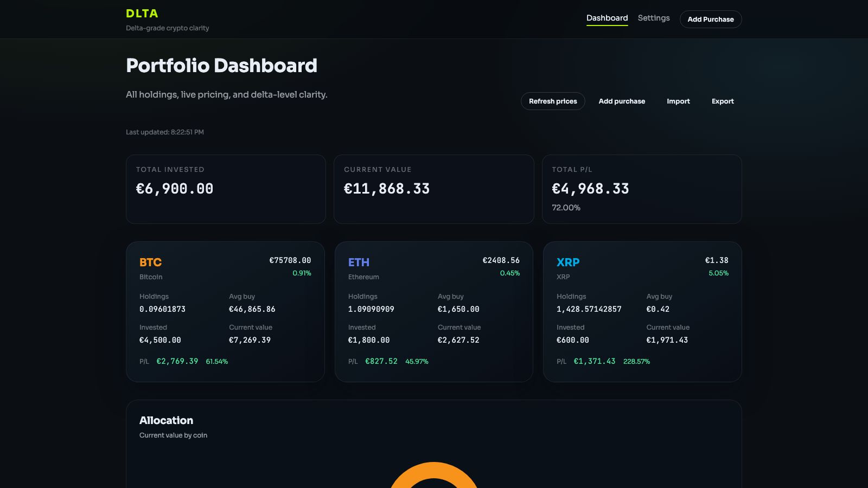The image size is (868, 488).
Task: Click the Allocation section heading
Action: point(166,420)
